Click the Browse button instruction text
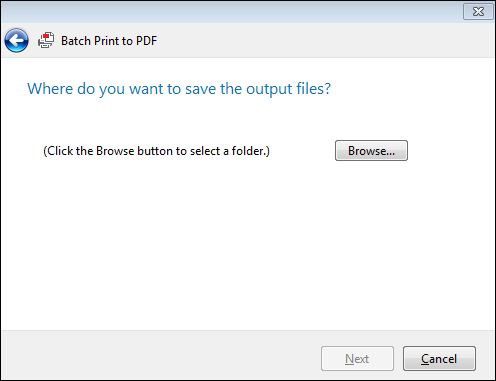Screen dimensions: 496x381 pyautogui.click(x=156, y=151)
